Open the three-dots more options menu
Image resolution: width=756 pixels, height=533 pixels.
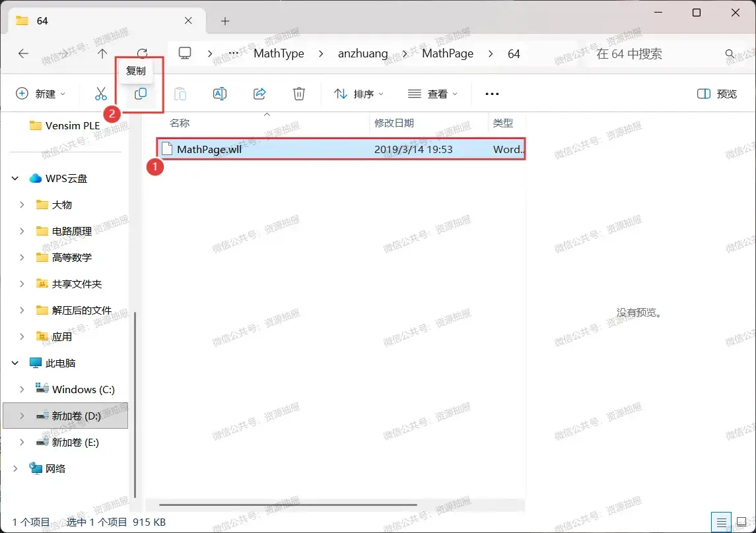coord(492,94)
